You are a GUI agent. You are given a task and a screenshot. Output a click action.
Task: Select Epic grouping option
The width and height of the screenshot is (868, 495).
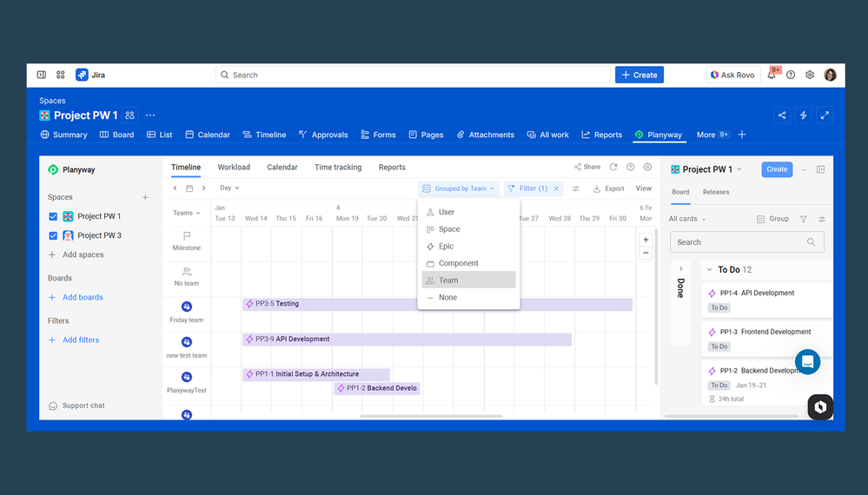(468, 246)
